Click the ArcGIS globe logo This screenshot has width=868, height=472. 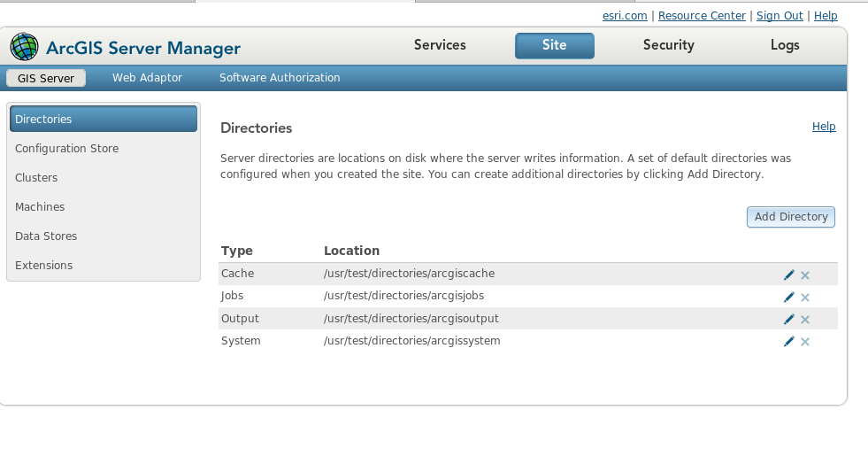pos(25,47)
